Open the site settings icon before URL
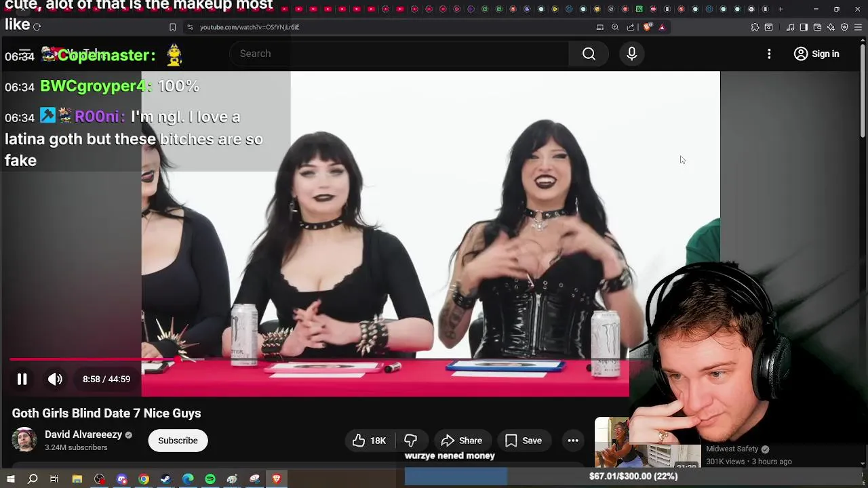 [190, 27]
